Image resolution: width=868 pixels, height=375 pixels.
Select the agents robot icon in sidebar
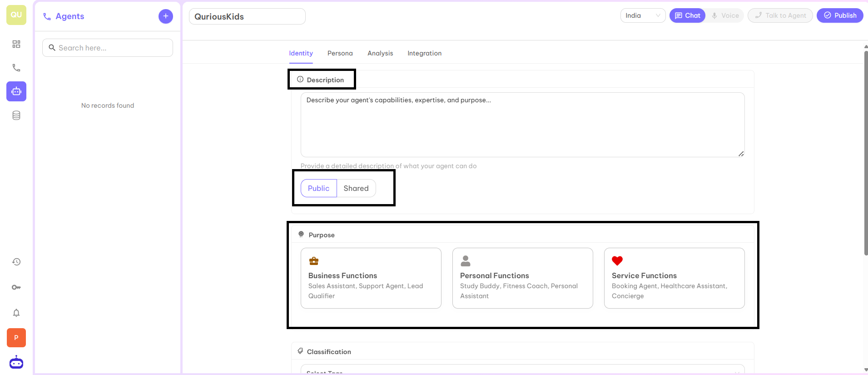click(x=16, y=91)
